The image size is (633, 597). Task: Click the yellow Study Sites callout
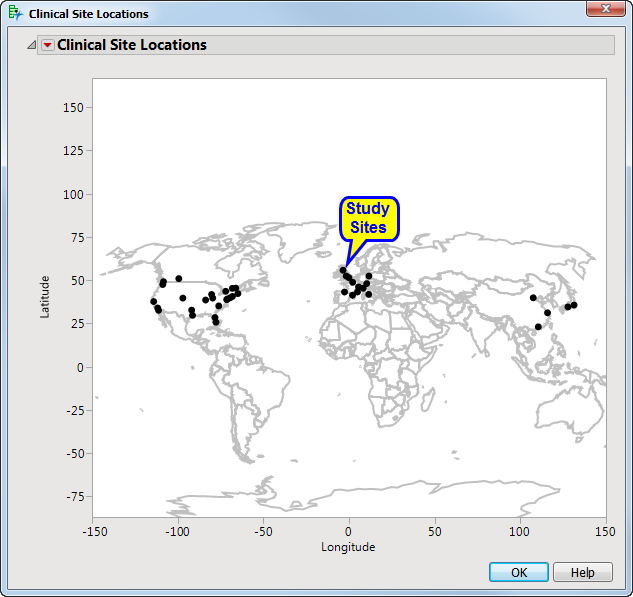coord(368,220)
